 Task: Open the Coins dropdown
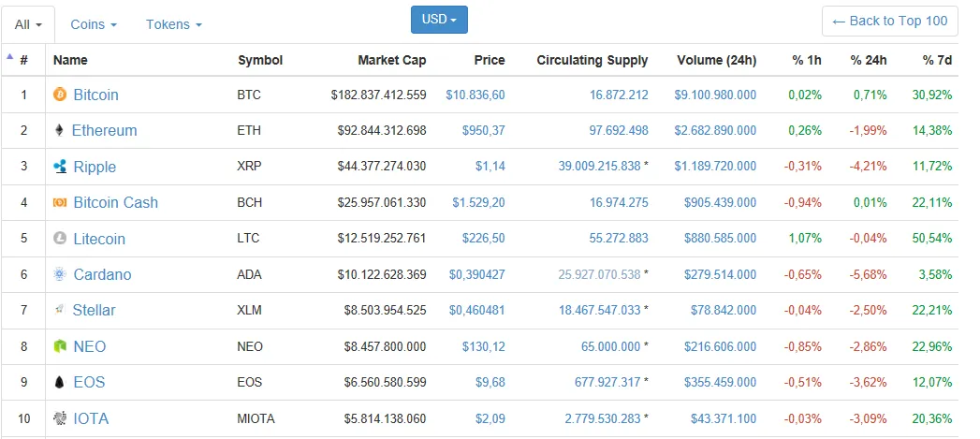point(94,24)
